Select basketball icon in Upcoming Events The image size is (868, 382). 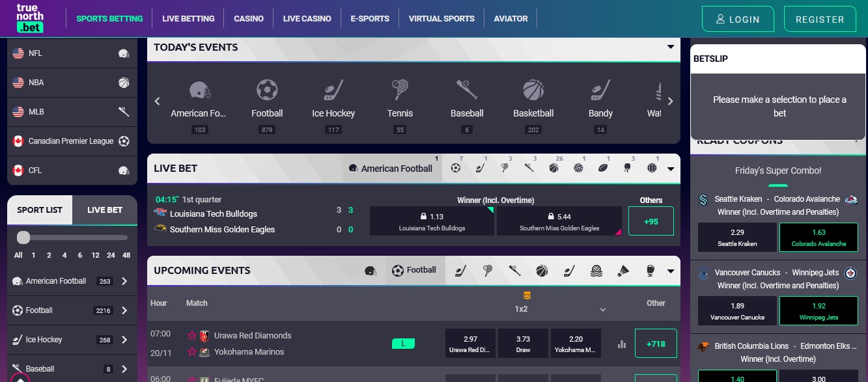542,271
